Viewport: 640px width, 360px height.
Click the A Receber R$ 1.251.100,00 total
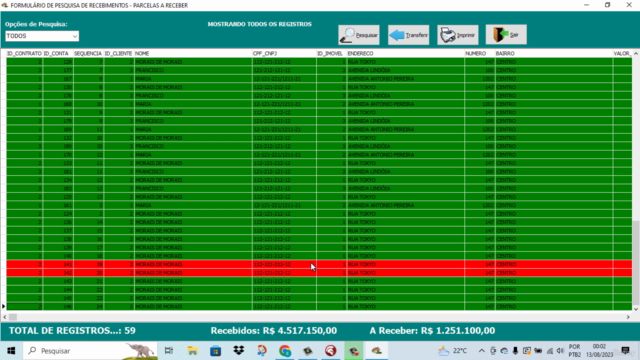(x=432, y=331)
